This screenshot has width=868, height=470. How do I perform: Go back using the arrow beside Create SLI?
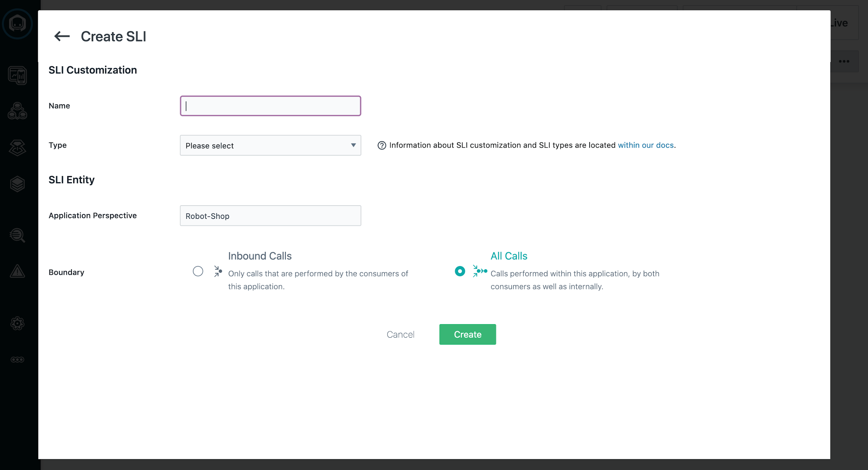(x=62, y=36)
